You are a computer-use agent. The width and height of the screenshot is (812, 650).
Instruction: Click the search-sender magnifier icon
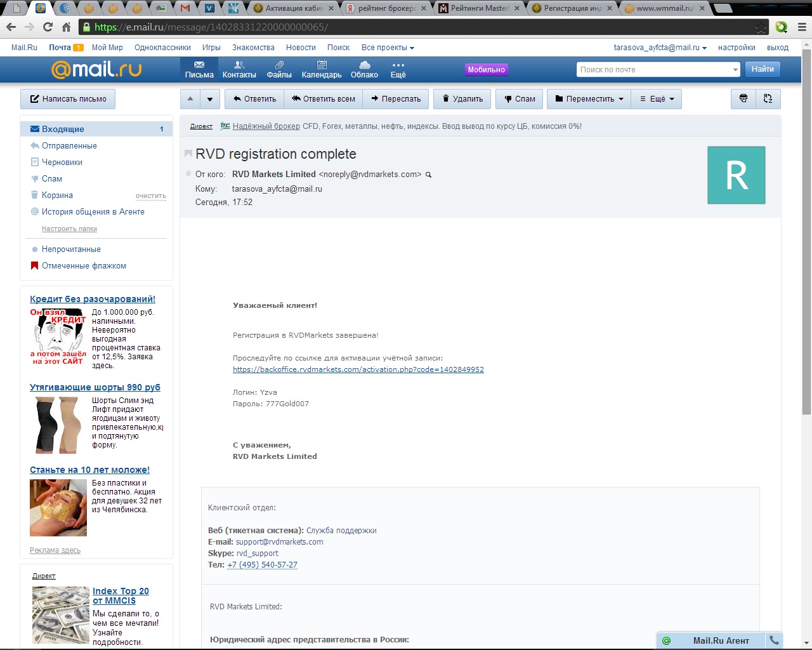click(428, 175)
